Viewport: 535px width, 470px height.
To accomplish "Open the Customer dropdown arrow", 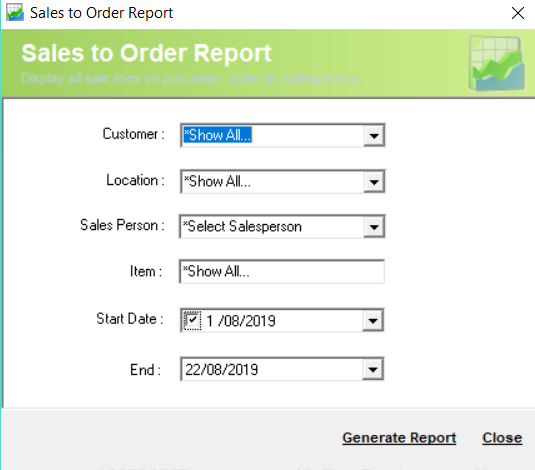I will (374, 136).
